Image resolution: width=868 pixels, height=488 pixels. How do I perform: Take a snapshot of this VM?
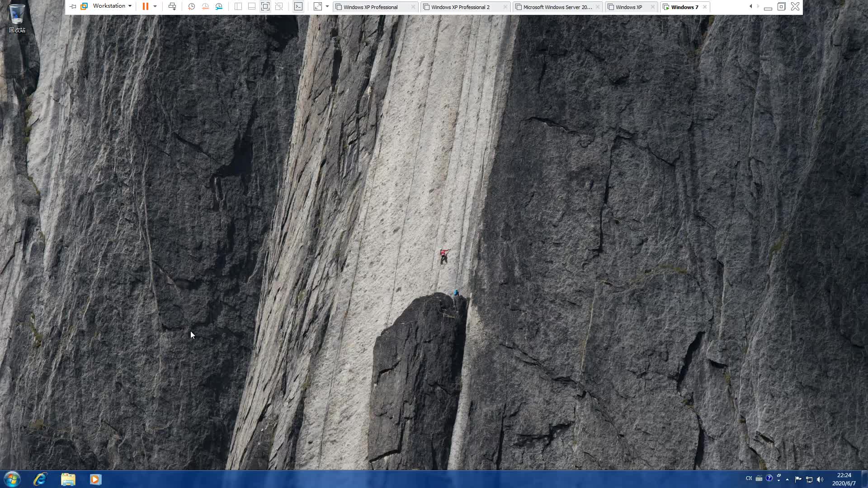point(191,6)
